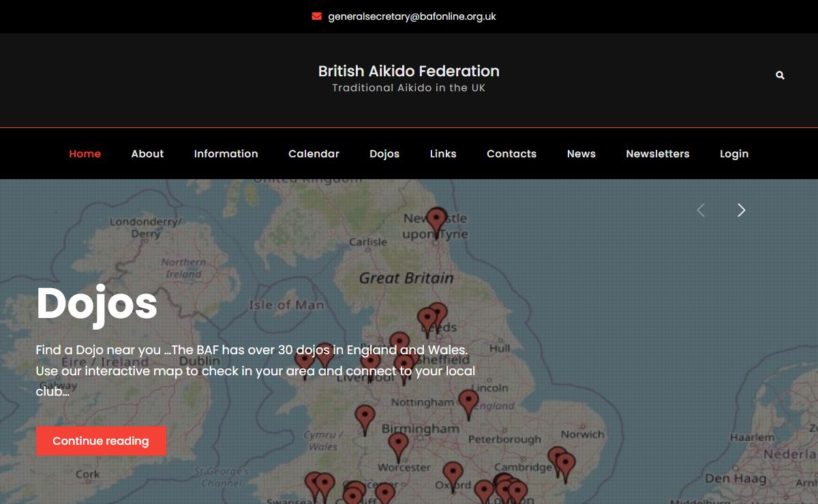
Task: Go to previous slide arrow
Action: [701, 210]
